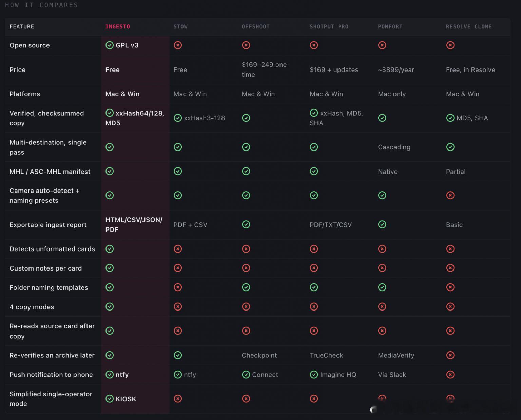
Task: Click the "Mac only" platforms cell
Action: [x=392, y=94]
